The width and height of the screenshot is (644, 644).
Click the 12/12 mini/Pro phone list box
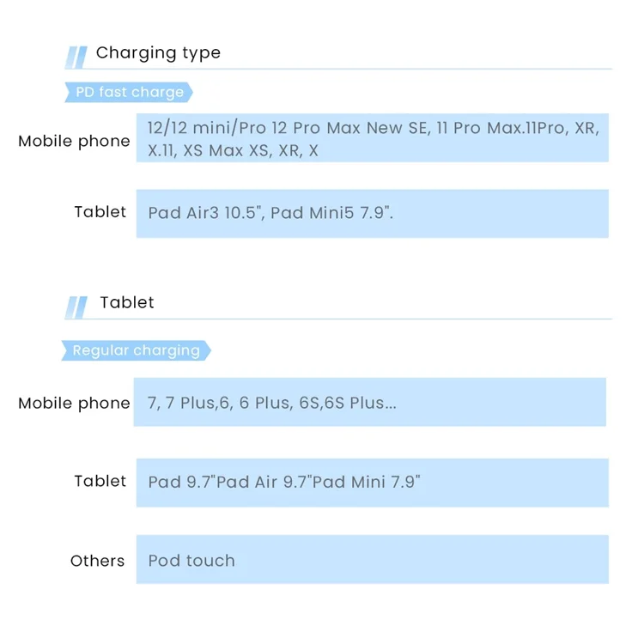[x=372, y=137]
